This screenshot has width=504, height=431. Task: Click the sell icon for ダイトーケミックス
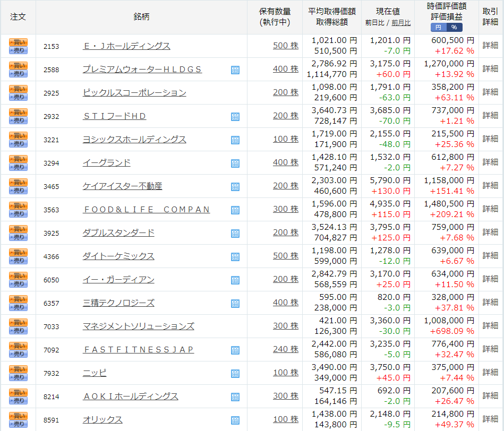coord(17,260)
